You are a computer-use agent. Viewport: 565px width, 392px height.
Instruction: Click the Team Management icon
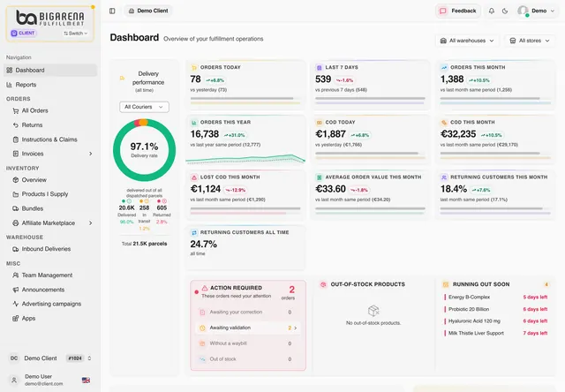pyautogui.click(x=16, y=275)
